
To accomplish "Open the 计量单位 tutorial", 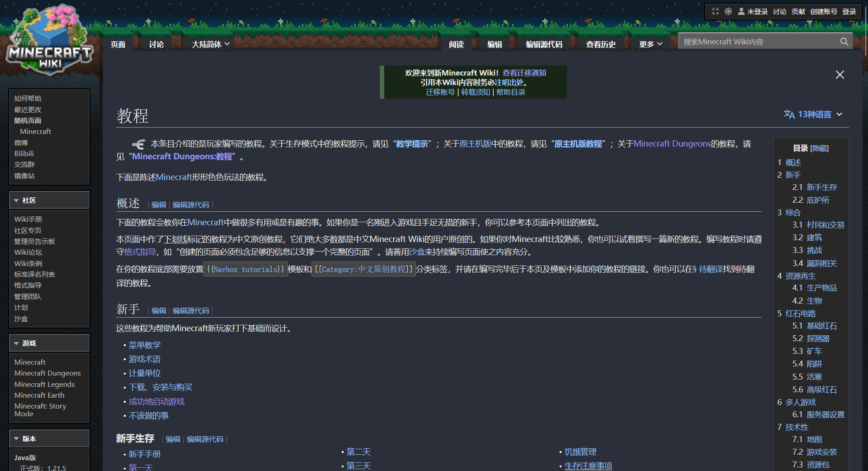I will 145,373.
